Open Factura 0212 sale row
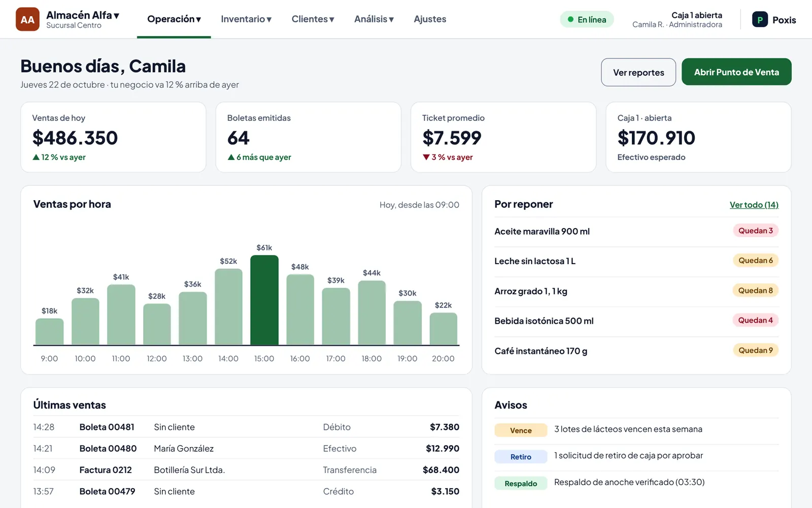Viewport: 812px width, 508px height. tap(246, 470)
